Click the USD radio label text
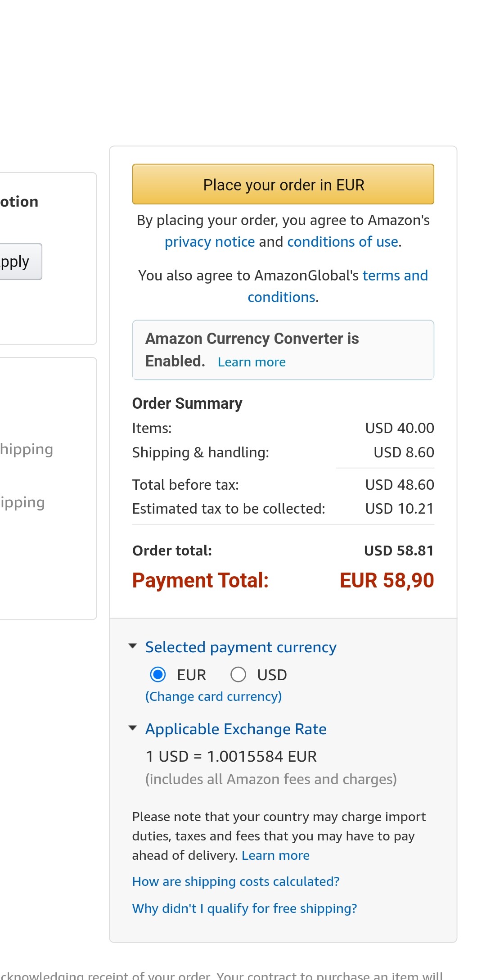The width and height of the screenshot is (486, 980). pos(272,675)
